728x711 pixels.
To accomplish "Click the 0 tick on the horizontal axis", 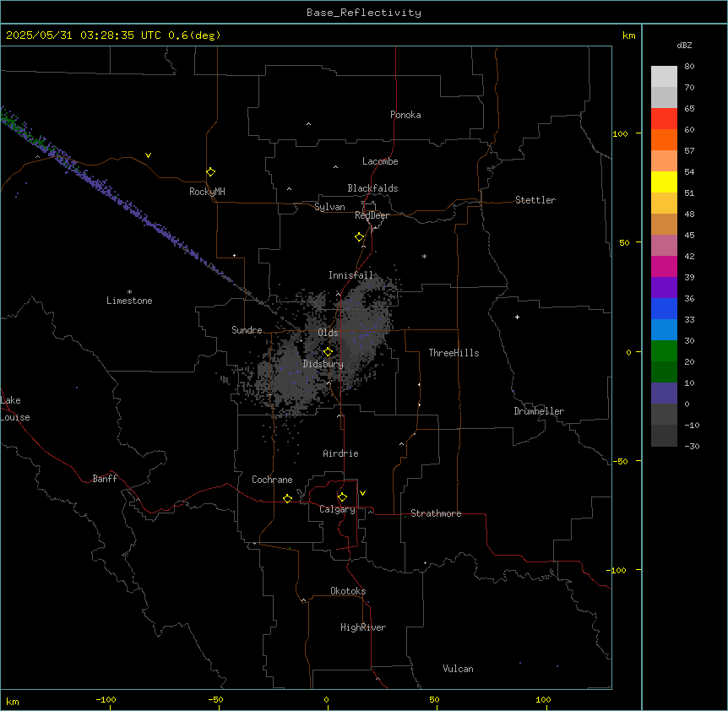I will tap(326, 699).
